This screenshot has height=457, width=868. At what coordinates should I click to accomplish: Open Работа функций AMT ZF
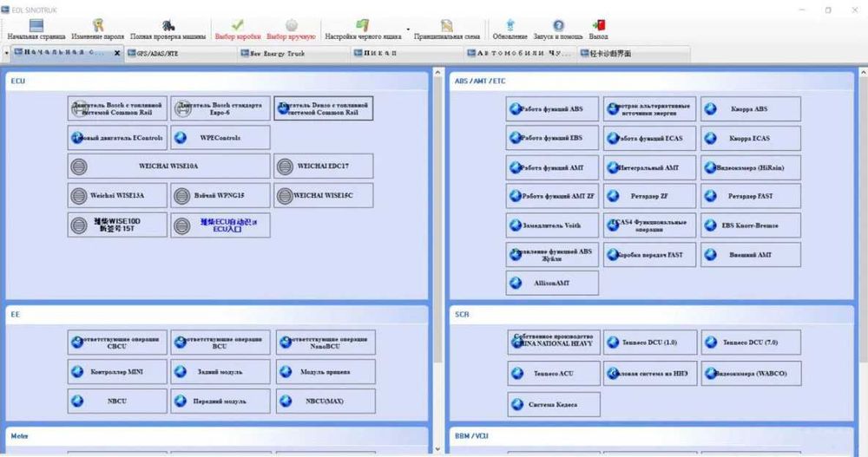point(552,196)
